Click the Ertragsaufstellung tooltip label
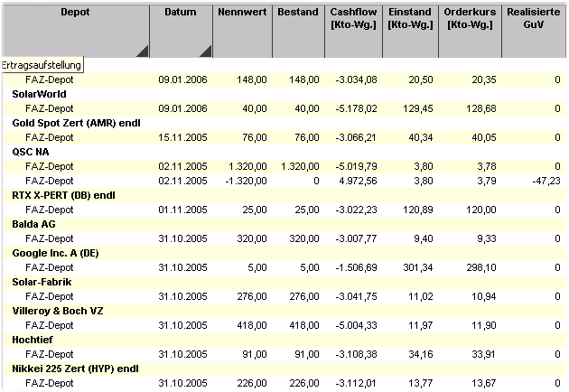Screen dimensions: 569x392 pyautogui.click(x=42, y=65)
